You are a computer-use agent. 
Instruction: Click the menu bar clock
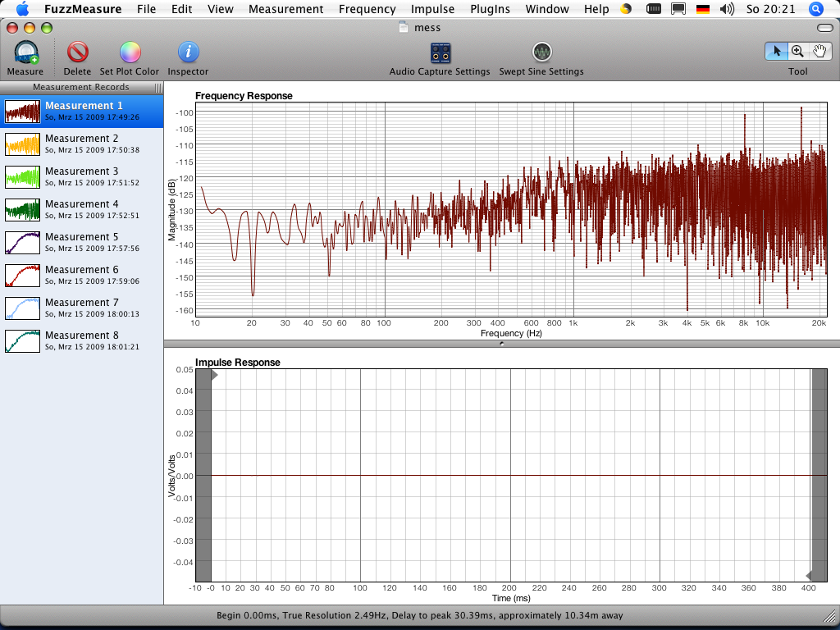click(771, 9)
